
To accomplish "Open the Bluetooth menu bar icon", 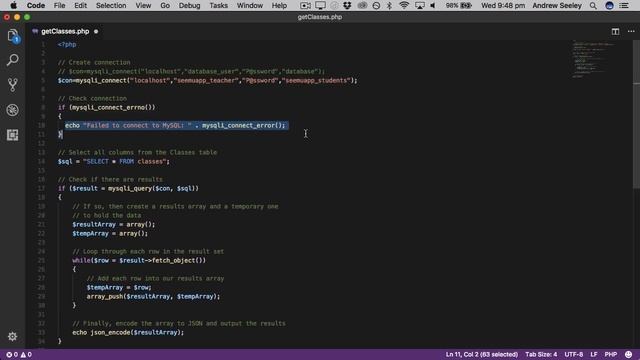I will (x=389, y=6).
